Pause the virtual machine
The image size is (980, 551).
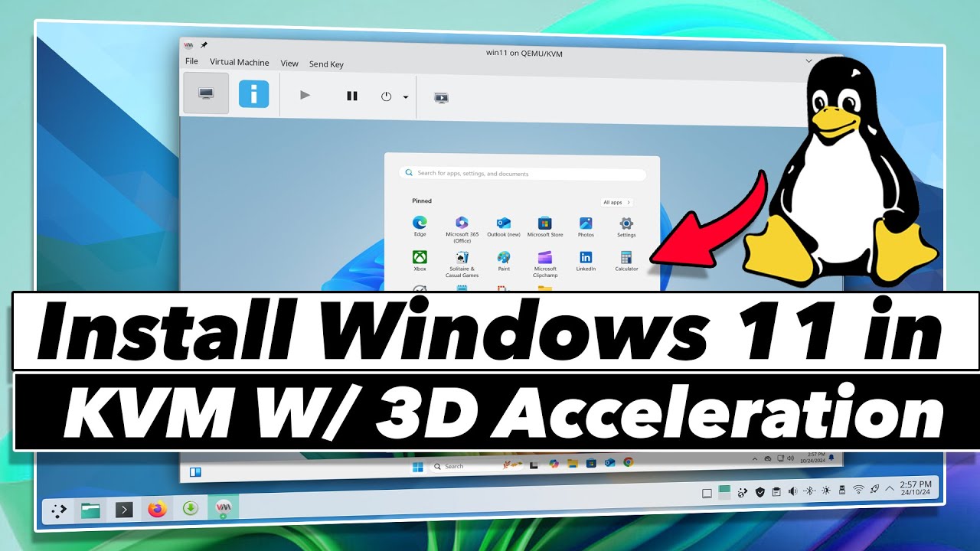point(352,96)
